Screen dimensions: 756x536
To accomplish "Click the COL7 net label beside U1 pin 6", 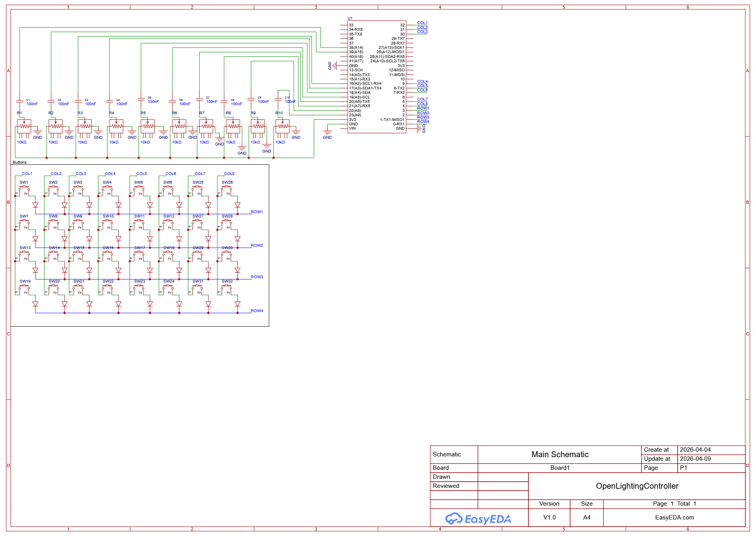I will tap(422, 99).
